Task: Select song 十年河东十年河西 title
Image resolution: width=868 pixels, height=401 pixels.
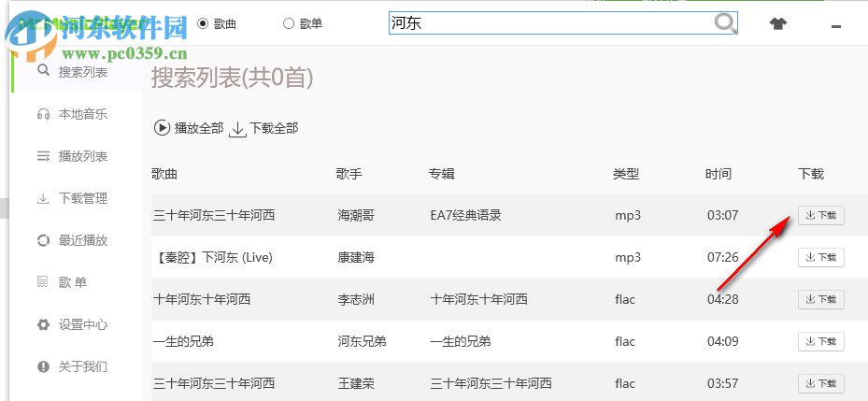Action: click(202, 300)
